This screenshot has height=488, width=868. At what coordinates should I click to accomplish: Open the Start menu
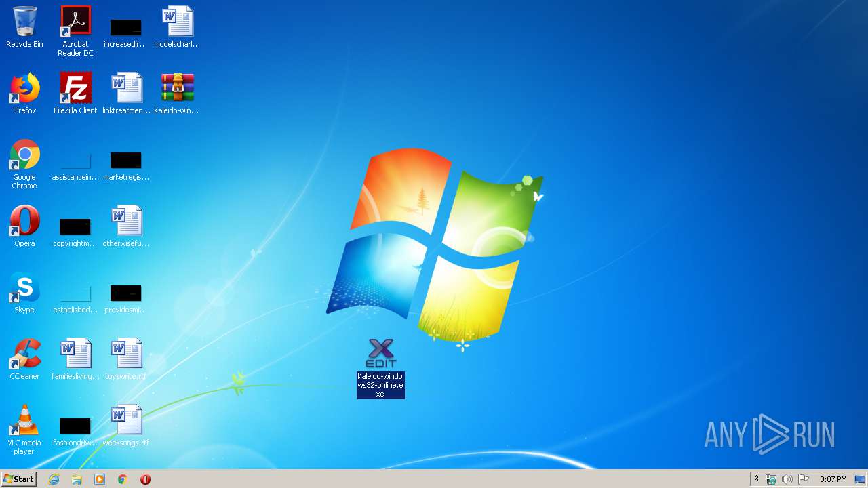[x=19, y=479]
